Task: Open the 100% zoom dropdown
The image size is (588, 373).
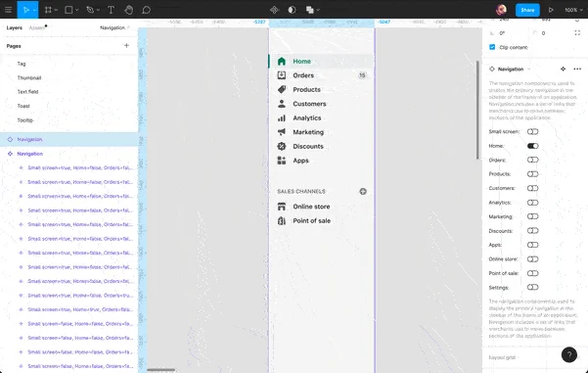Action: coord(573,10)
